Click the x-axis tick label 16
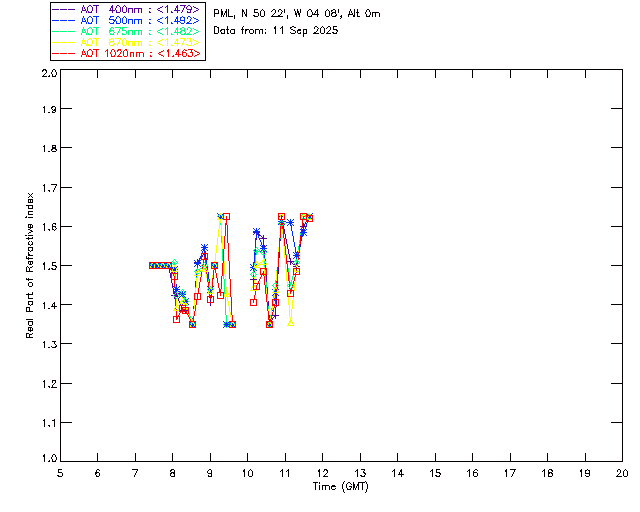This screenshot has height=512, width=640. click(x=510, y=472)
